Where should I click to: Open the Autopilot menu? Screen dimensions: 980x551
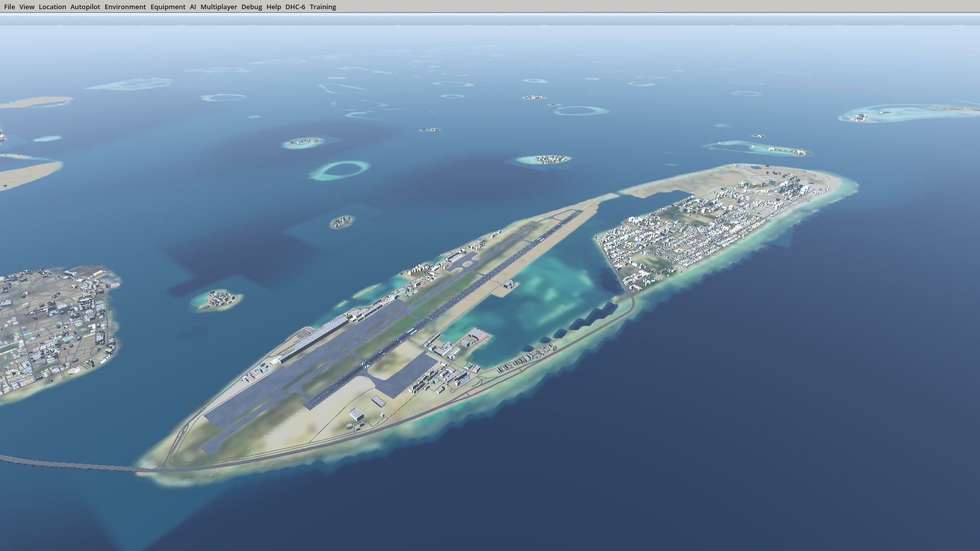[85, 7]
